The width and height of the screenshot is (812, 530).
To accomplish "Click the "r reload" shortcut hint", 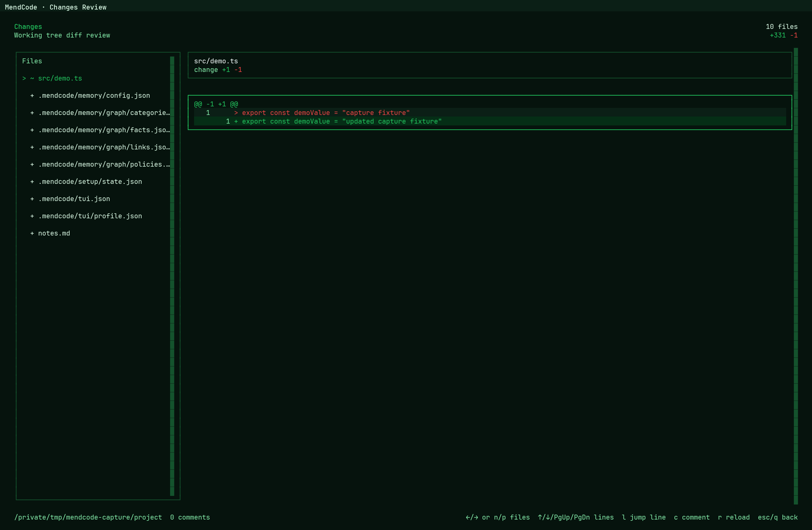I will tap(734, 517).
